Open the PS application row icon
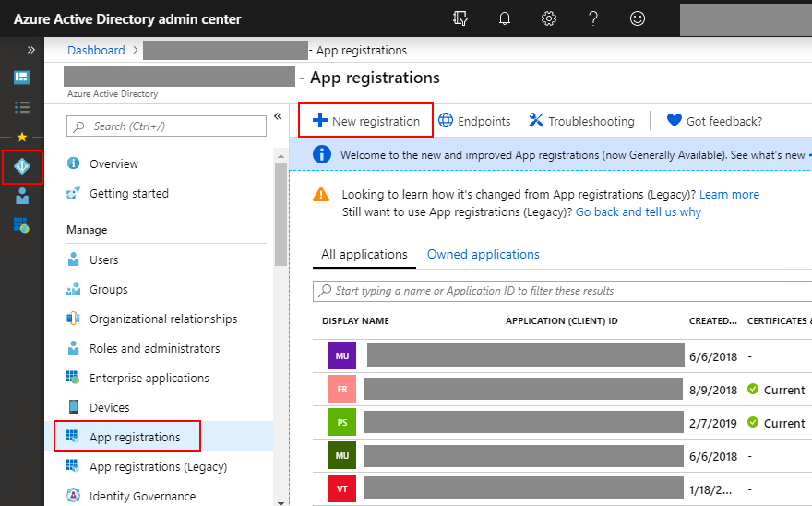 (342, 422)
